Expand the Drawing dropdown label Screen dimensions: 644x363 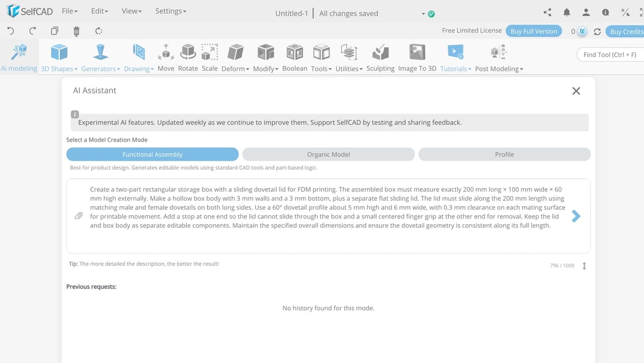pos(139,69)
